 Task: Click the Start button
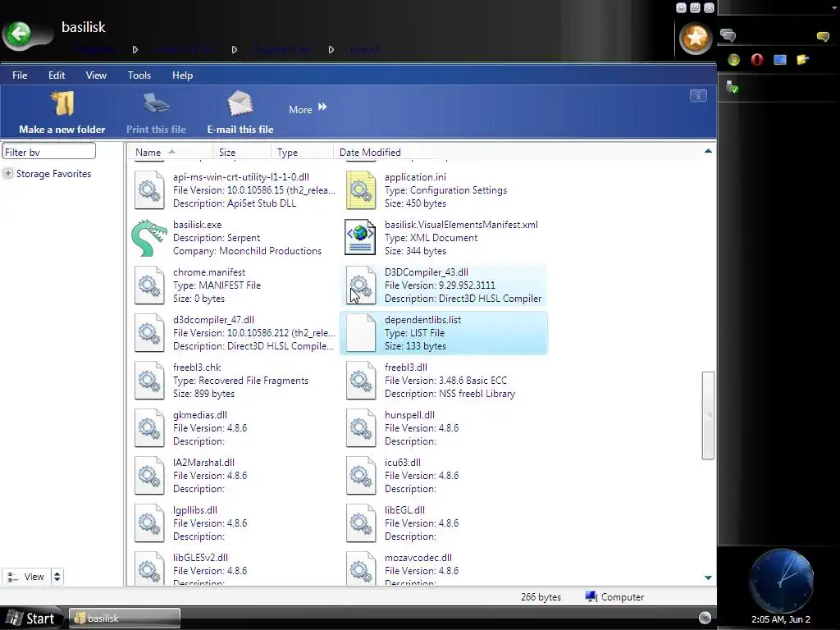click(x=31, y=619)
